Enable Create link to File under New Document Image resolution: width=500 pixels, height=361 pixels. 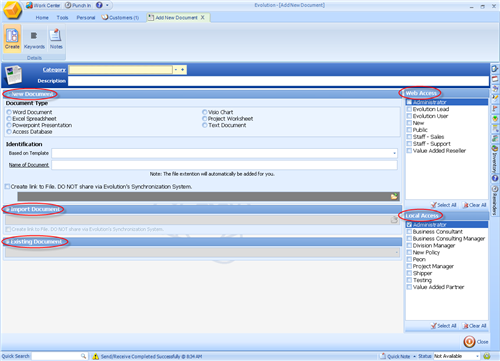7,187
